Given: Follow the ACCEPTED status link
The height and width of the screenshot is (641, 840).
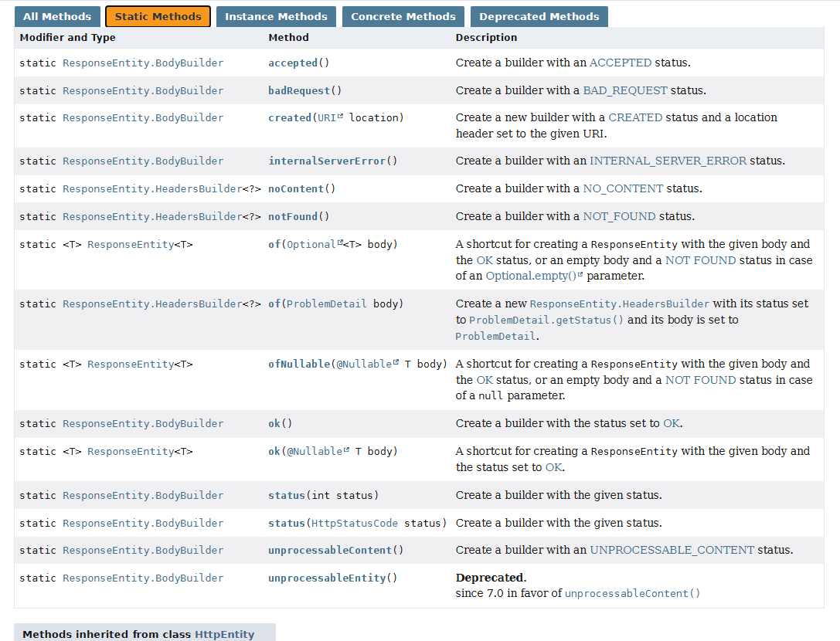Looking at the screenshot, I should tap(621, 63).
